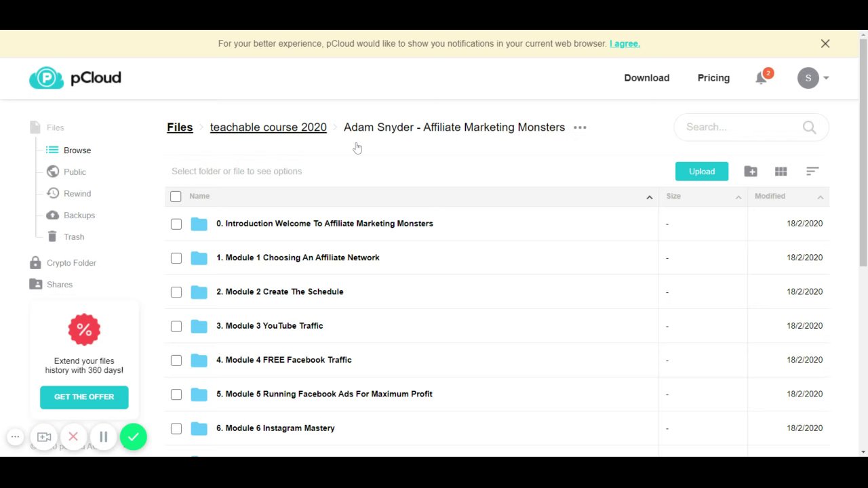This screenshot has width=868, height=488.
Task: Open 0. Introduction Welcome folder name
Action: pyautogui.click(x=324, y=224)
